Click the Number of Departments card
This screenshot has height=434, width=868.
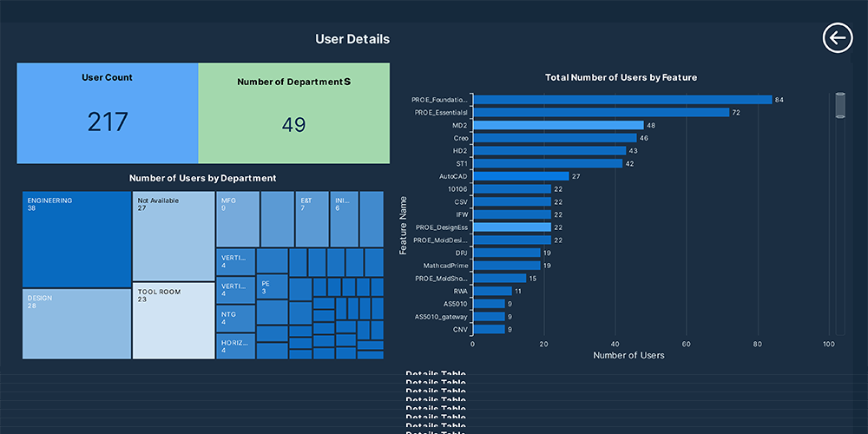[294, 113]
